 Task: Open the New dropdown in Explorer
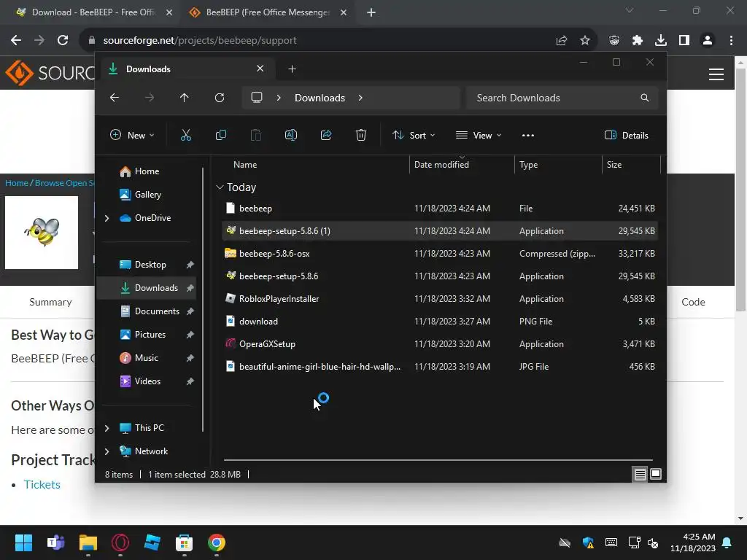(132, 135)
